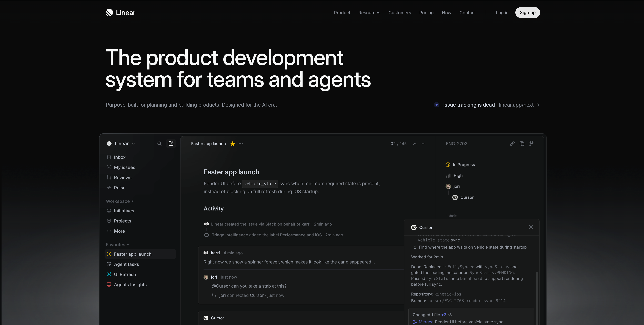Screen dimensions: 644x325
Task: Click karri's avatar in the comment
Action: [x=206, y=253]
